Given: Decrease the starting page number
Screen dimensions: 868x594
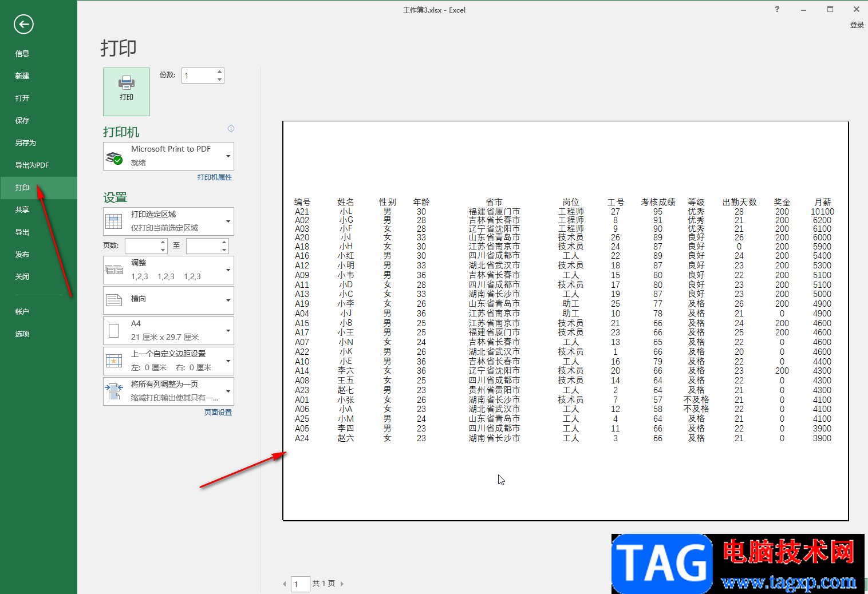Looking at the screenshot, I should 163,250.
